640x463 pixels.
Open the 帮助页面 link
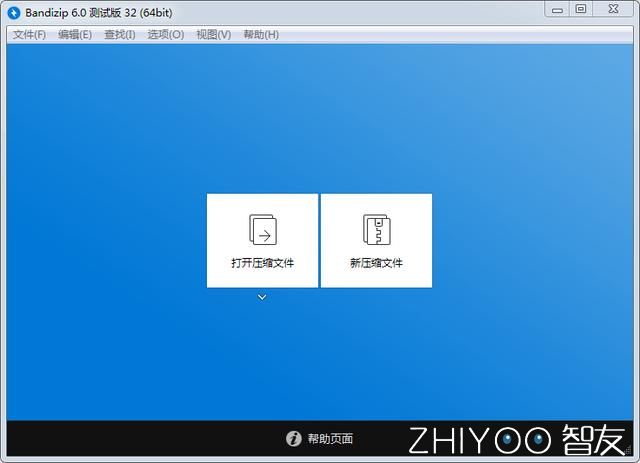click(x=330, y=439)
